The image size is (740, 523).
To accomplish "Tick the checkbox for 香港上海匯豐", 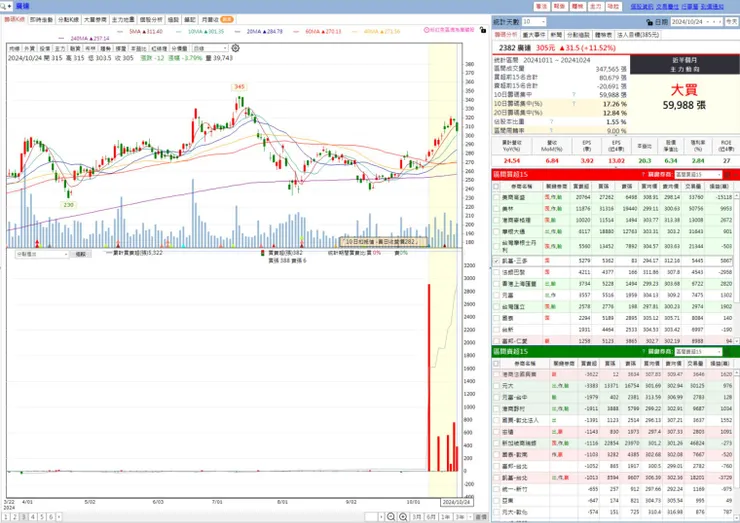I will point(496,284).
